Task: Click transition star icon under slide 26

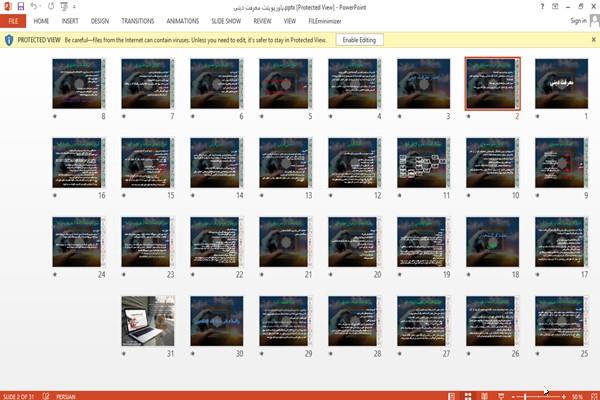Action: 469,354
